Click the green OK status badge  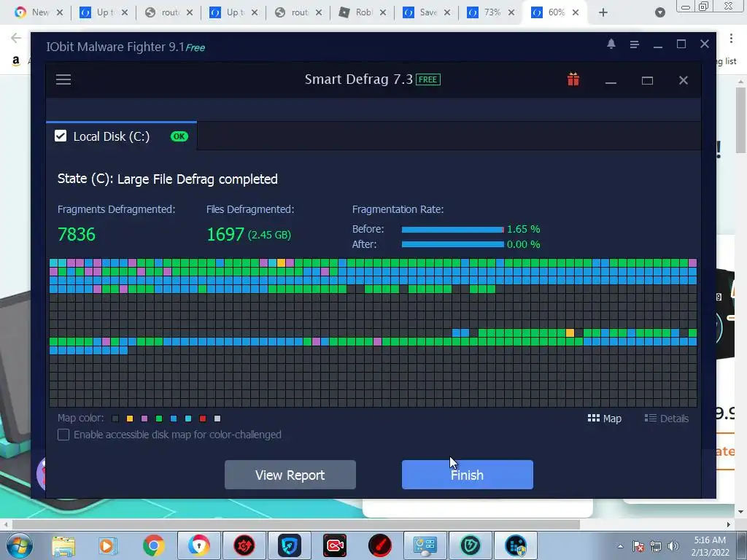(179, 136)
